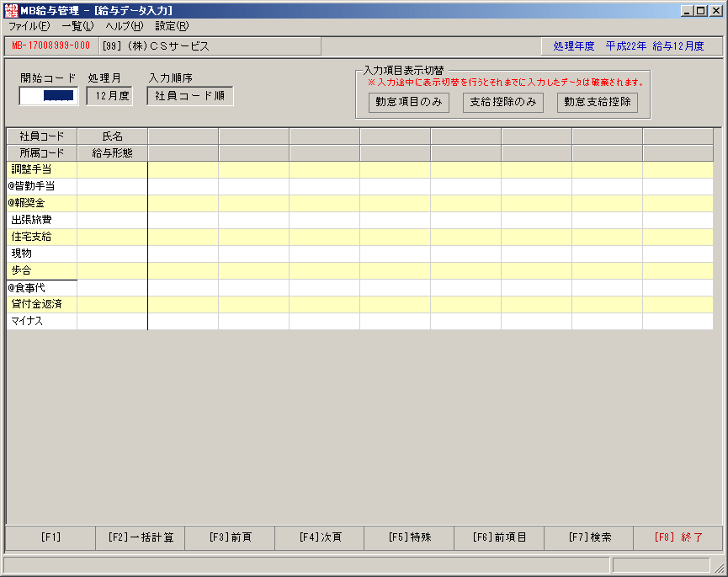Click the 氏名 column header
Image resolution: width=728 pixels, height=577 pixels.
(113, 136)
